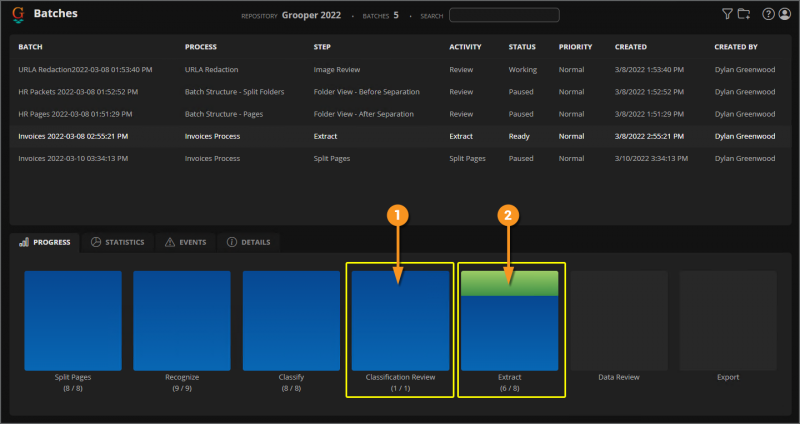Screen dimensions: 800x424
Task: Open the user profile icon
Action: coord(784,14)
